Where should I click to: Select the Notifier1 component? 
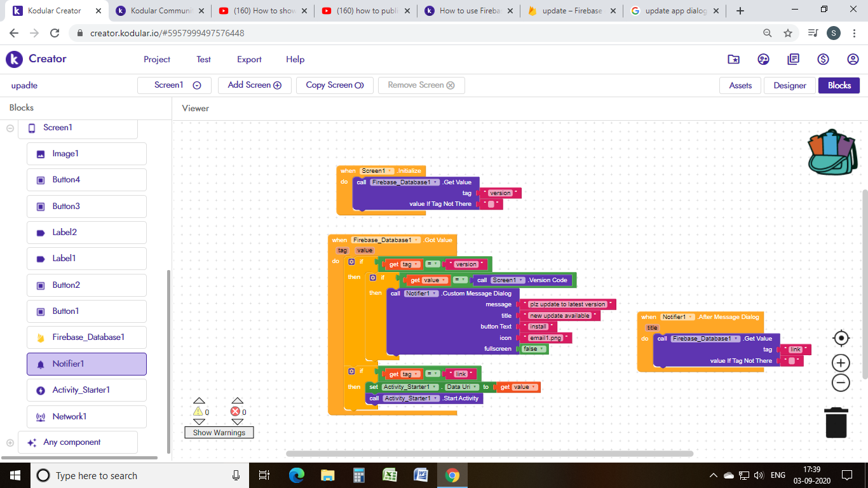click(x=86, y=364)
